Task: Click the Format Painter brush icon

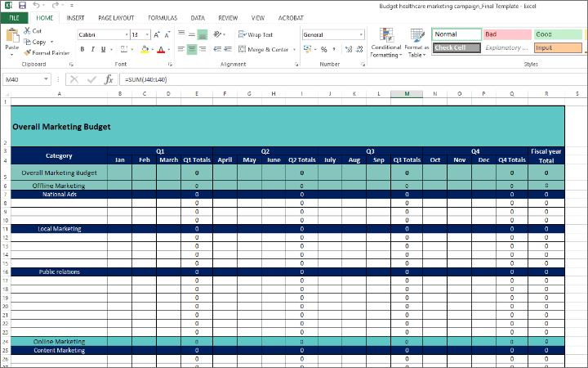Action: click(27, 52)
